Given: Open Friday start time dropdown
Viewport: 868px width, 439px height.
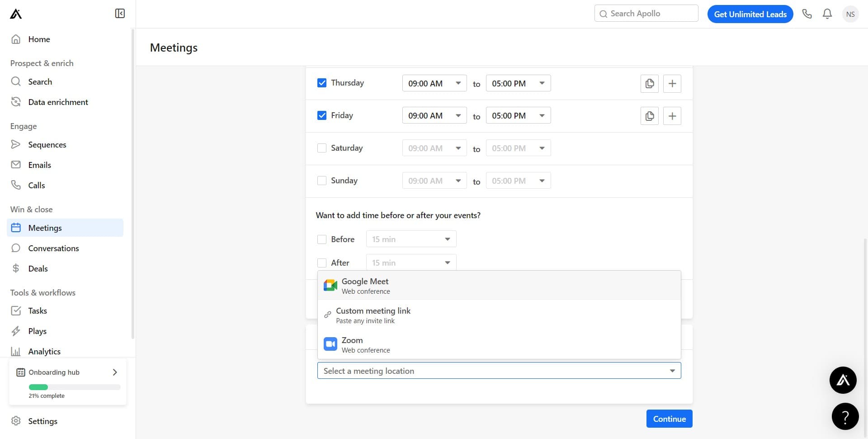Looking at the screenshot, I should tap(434, 116).
